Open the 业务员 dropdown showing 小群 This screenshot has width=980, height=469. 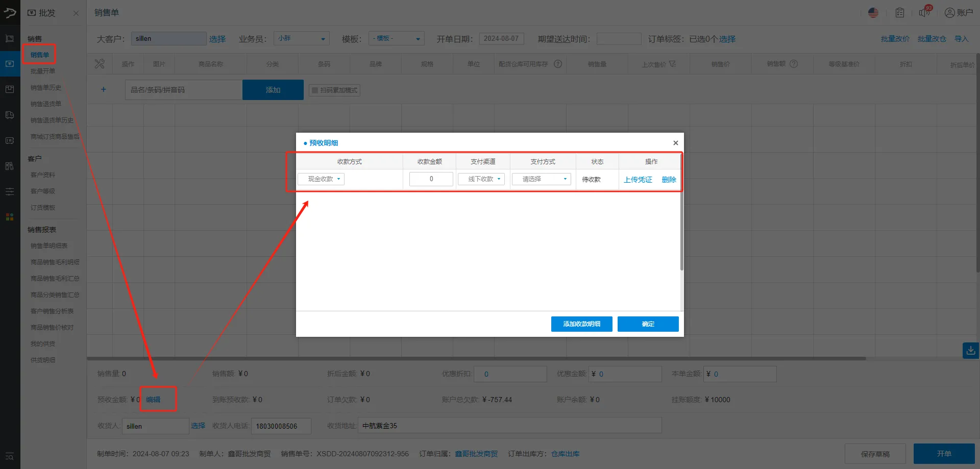click(301, 38)
